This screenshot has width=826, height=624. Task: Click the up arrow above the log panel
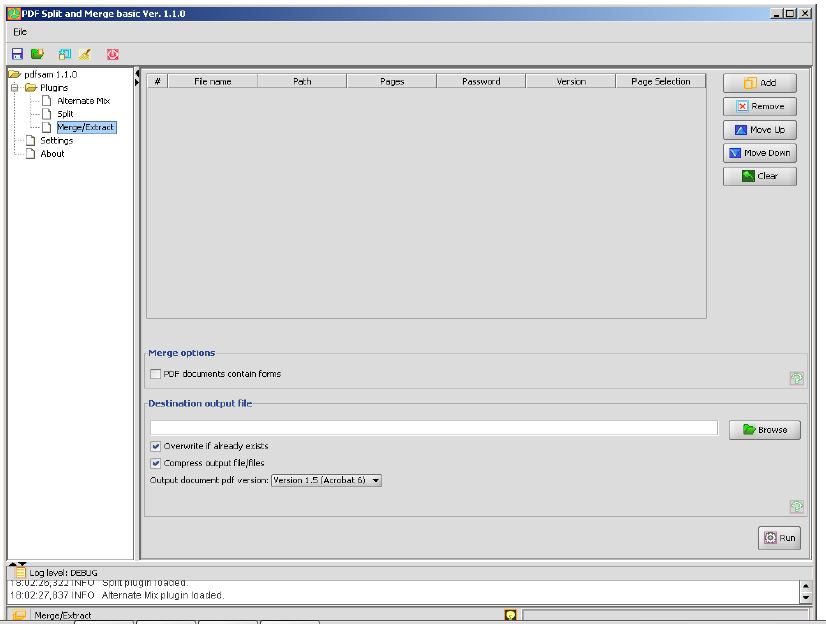pos(13,564)
